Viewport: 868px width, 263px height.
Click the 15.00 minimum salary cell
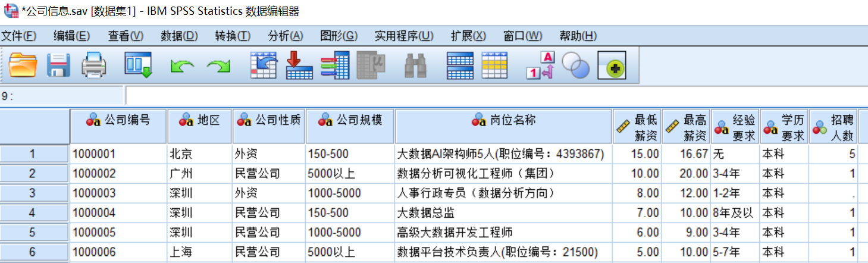point(637,154)
